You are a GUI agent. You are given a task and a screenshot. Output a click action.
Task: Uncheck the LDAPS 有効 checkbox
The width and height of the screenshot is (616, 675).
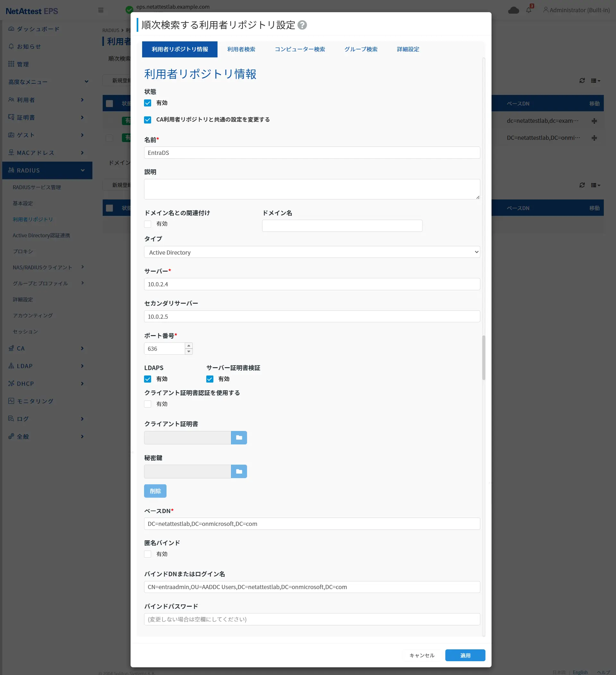pyautogui.click(x=148, y=379)
